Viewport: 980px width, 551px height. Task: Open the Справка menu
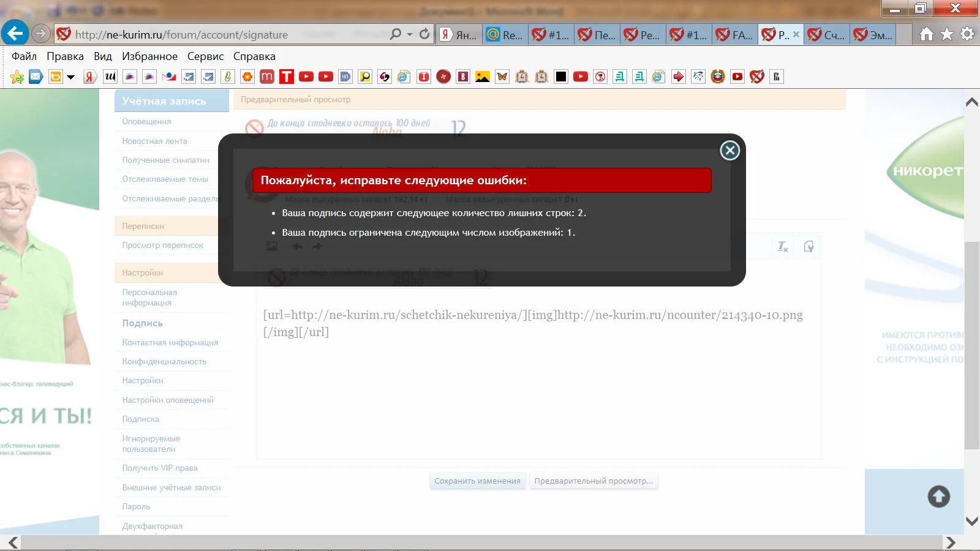pyautogui.click(x=254, y=56)
